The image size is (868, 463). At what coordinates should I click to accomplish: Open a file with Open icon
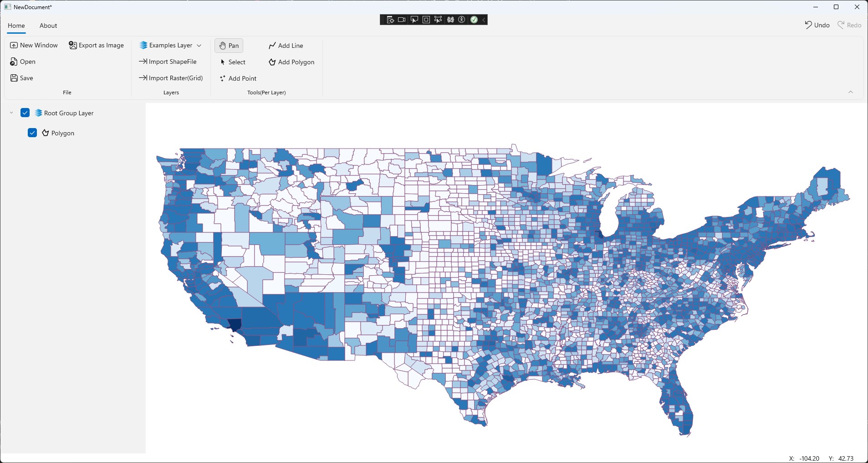(x=14, y=62)
